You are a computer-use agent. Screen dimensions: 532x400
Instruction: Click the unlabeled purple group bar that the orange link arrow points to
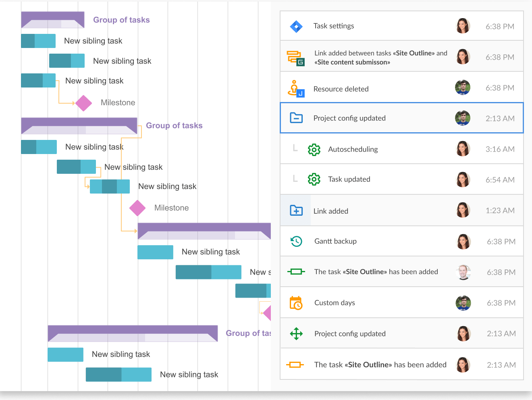pos(204,231)
